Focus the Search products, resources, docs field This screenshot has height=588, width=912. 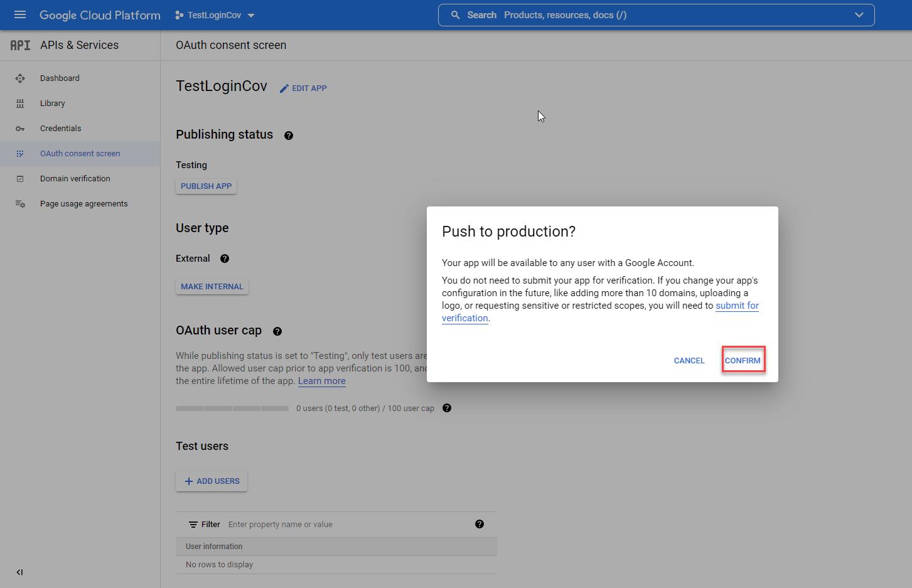656,15
